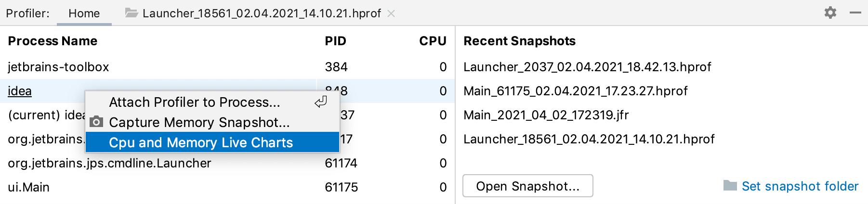This screenshot has width=868, height=204.
Task: Click the folder icon on the hprof tab
Action: (132, 13)
